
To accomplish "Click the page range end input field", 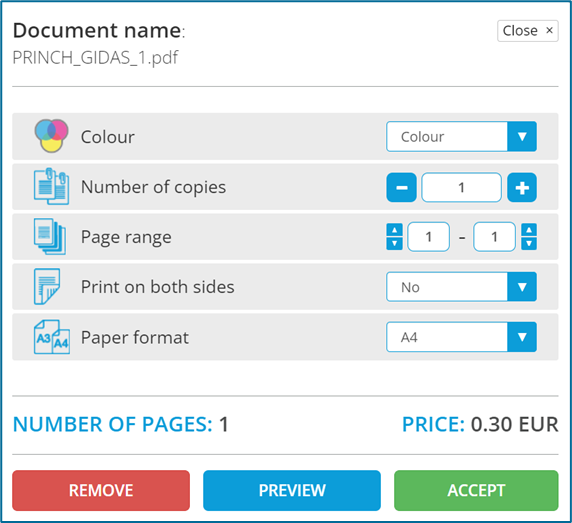I will click(x=494, y=237).
